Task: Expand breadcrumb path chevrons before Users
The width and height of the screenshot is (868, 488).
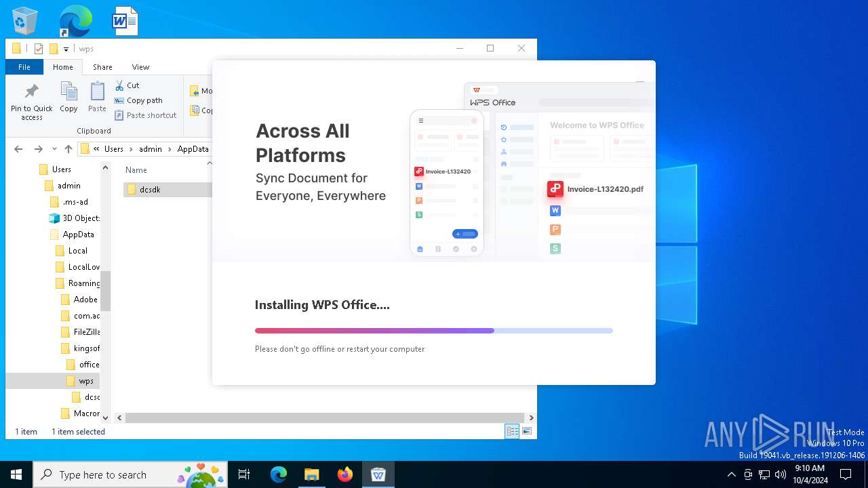Action: 97,149
